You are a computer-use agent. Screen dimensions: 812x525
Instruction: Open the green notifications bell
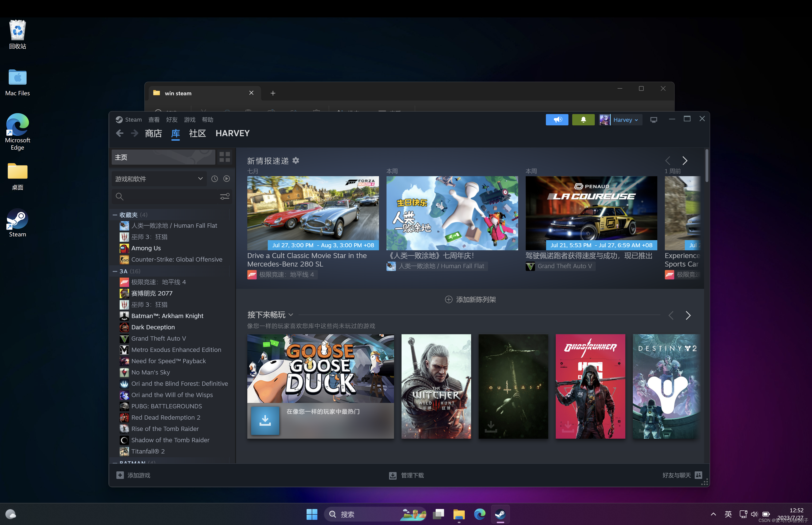583,120
